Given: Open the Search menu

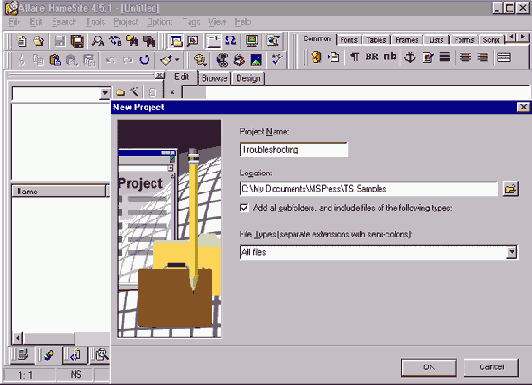Looking at the screenshot, I should [x=64, y=22].
